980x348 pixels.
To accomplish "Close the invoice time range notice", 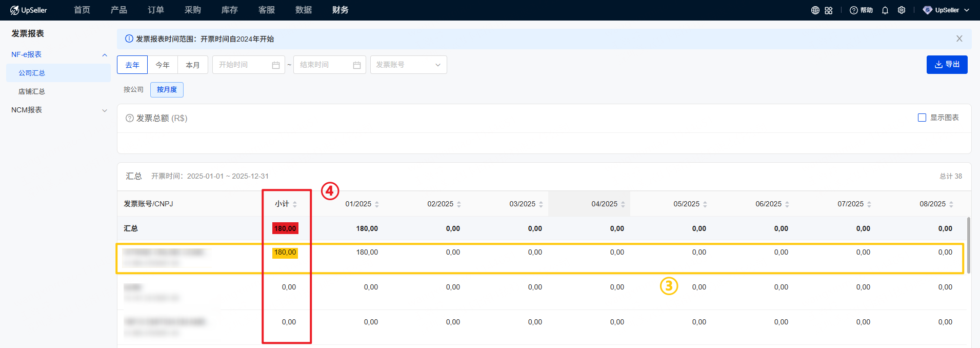I will 959,39.
